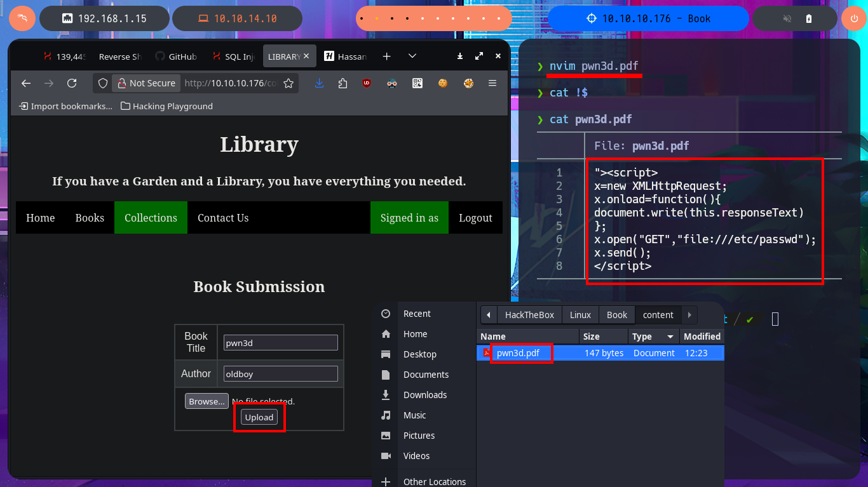This screenshot has width=868, height=487.
Task: Switch to the Reverse Sh tab
Action: click(119, 57)
